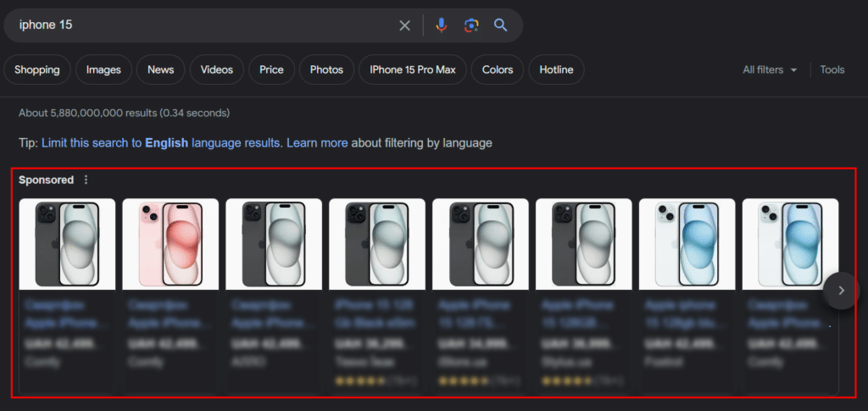Viewport: 868px width, 411px height.
Task: Switch to the Images tab
Action: (x=103, y=69)
